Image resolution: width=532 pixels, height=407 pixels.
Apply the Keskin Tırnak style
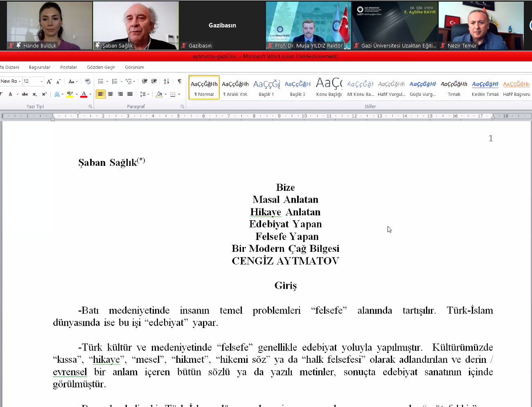click(x=485, y=87)
